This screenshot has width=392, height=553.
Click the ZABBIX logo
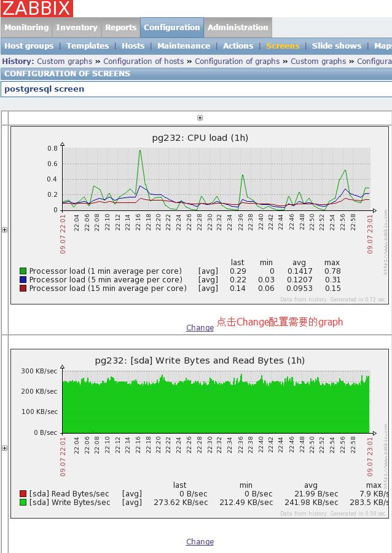pos(37,9)
